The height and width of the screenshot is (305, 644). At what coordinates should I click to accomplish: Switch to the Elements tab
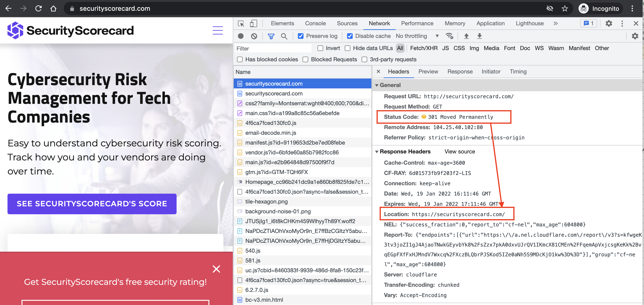(282, 23)
